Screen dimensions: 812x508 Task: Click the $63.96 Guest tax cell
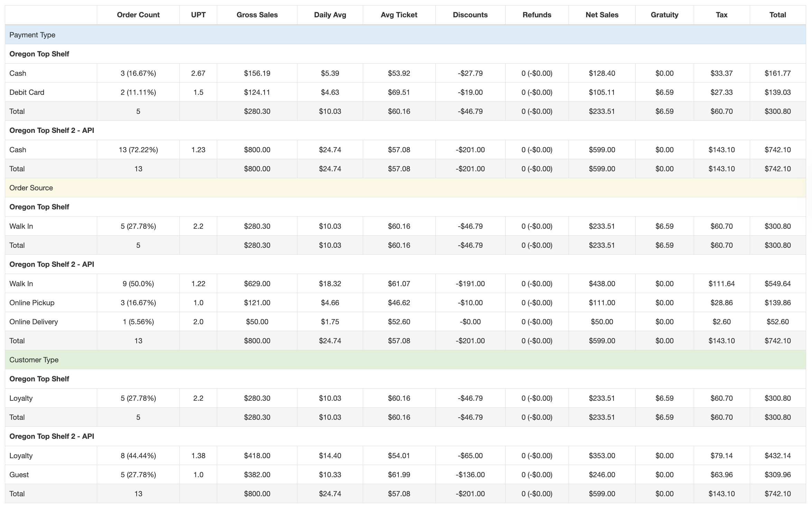[x=721, y=474]
